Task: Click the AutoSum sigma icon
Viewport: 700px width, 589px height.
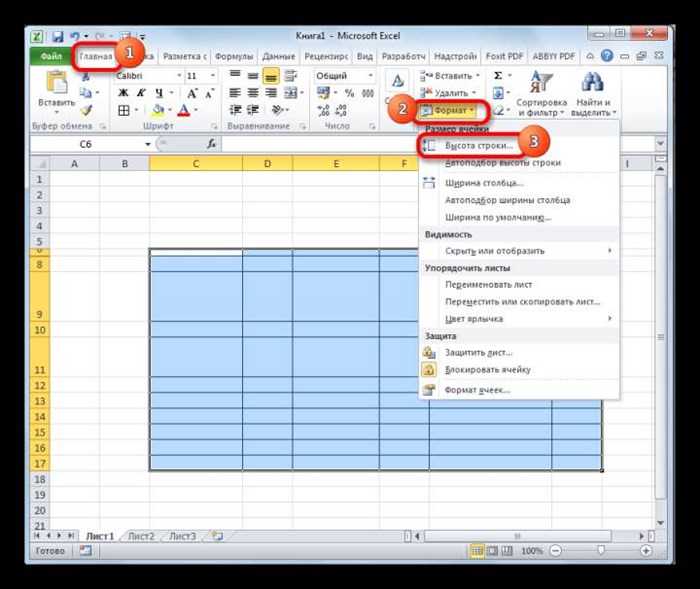Action: tap(498, 76)
